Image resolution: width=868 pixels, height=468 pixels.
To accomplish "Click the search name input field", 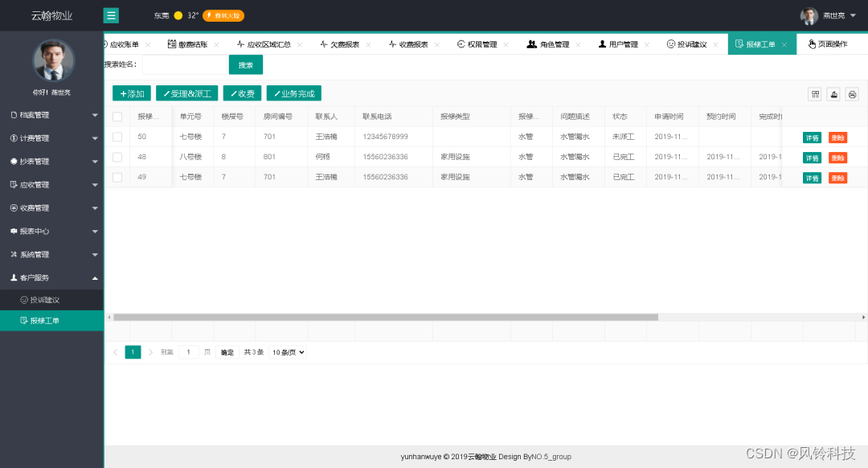I will coord(185,65).
